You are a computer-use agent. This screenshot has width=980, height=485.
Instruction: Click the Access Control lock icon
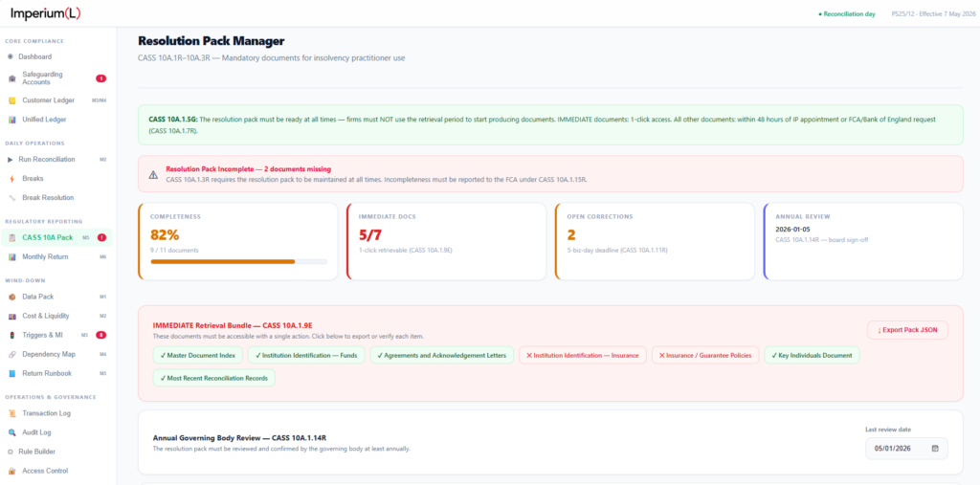11,471
